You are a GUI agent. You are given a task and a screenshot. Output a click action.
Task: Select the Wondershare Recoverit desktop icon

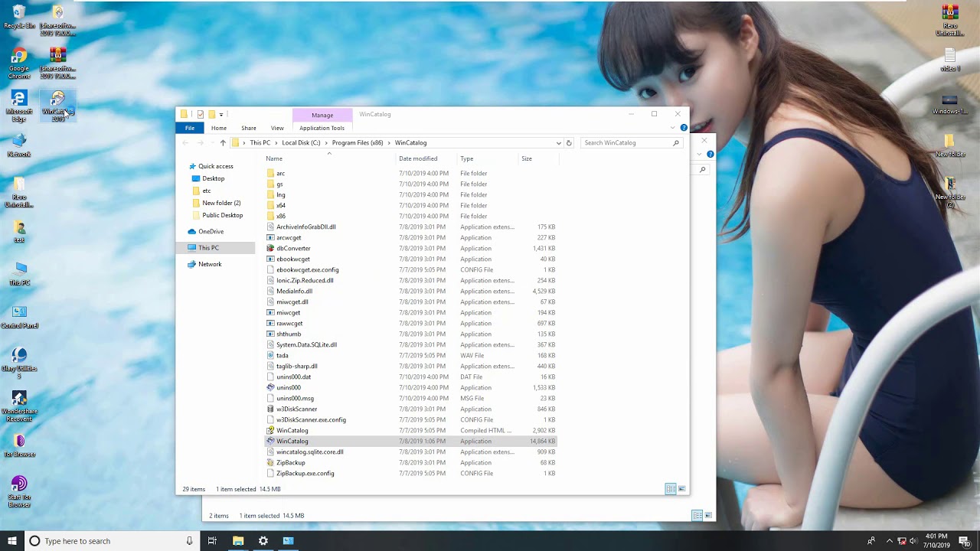click(x=19, y=406)
